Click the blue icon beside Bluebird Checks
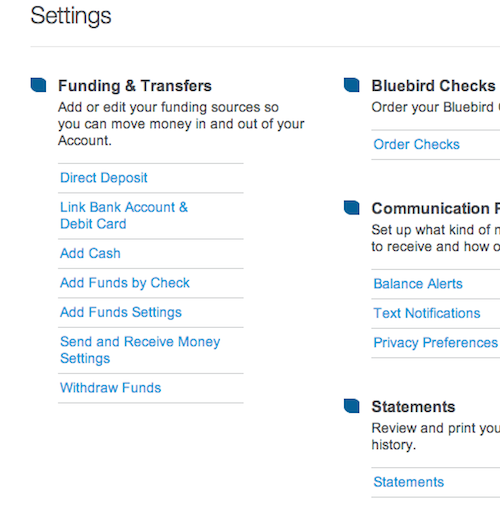Viewport: 500px width, 531px height. (352, 85)
